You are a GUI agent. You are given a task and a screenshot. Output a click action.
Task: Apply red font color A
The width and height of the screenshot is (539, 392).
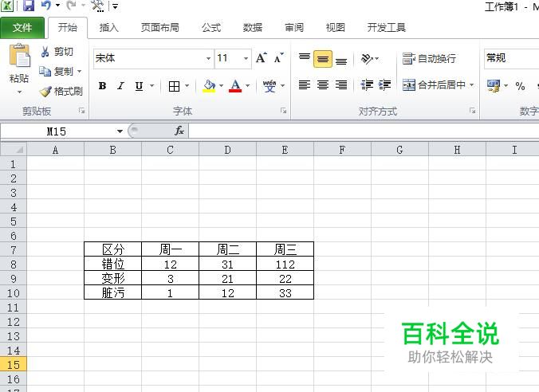(235, 86)
